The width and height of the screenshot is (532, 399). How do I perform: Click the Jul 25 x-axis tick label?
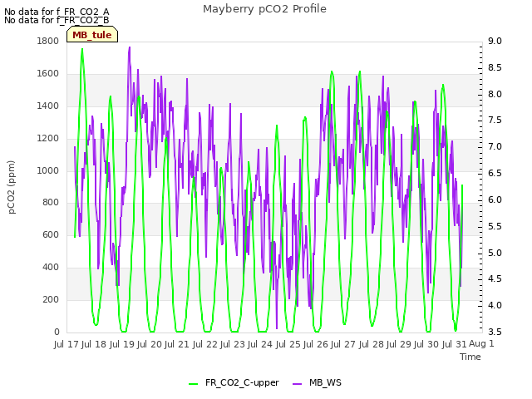click(288, 344)
